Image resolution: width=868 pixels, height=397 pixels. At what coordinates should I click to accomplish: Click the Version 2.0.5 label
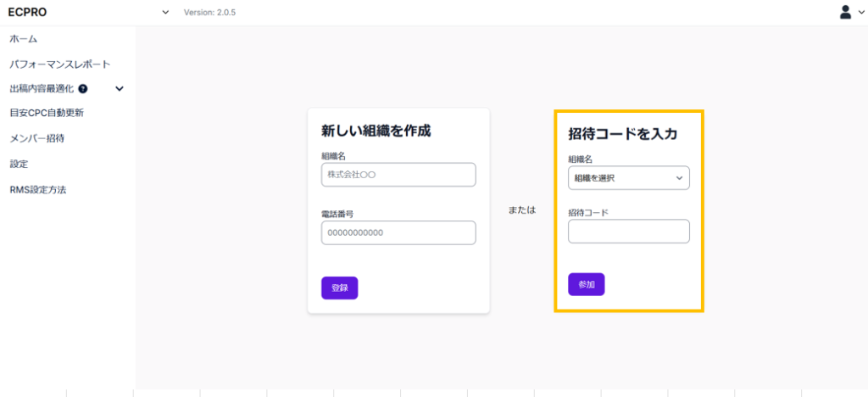[x=209, y=13]
